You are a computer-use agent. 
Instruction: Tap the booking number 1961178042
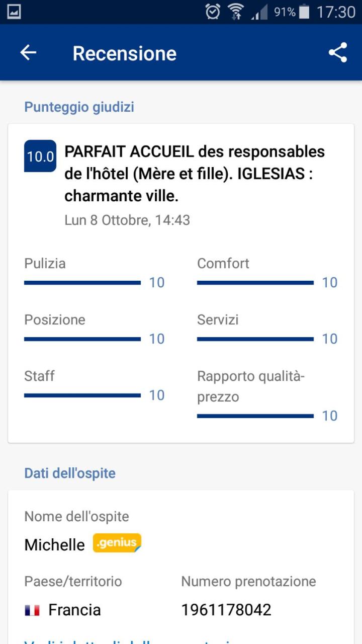click(226, 610)
